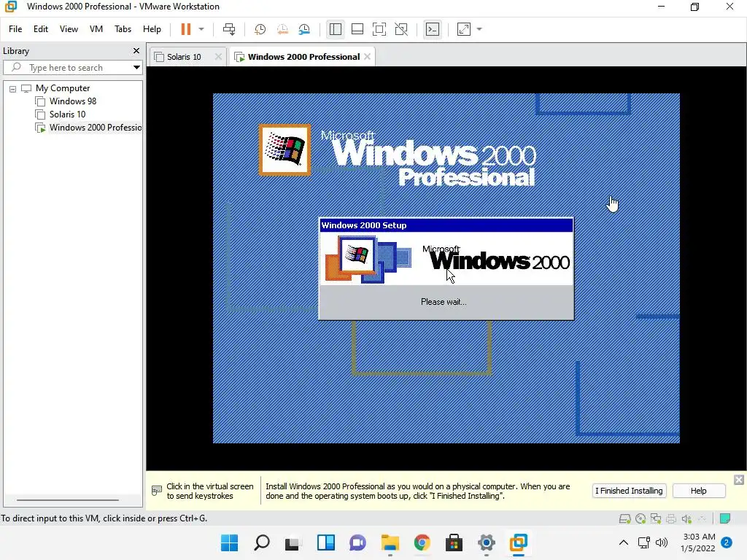Image resolution: width=747 pixels, height=560 pixels.
Task: Close the Solaris 10 tab
Action: coord(218,57)
